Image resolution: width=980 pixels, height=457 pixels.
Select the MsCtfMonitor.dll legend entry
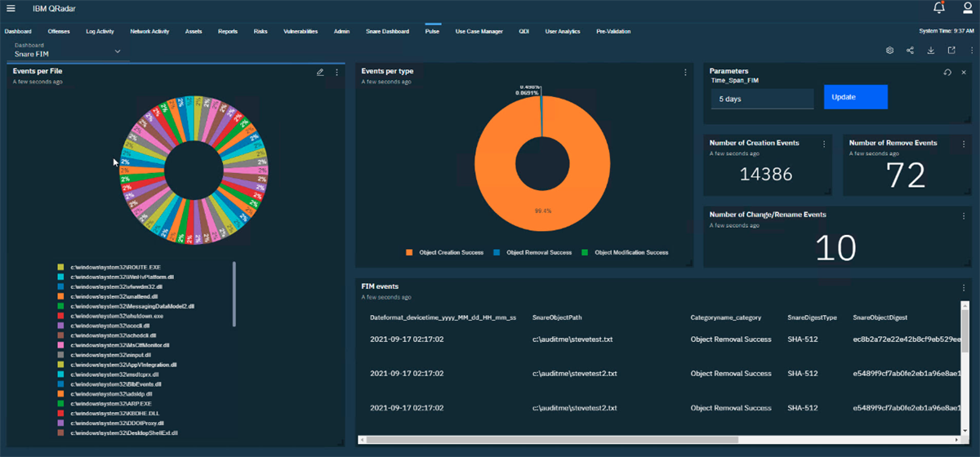115,345
